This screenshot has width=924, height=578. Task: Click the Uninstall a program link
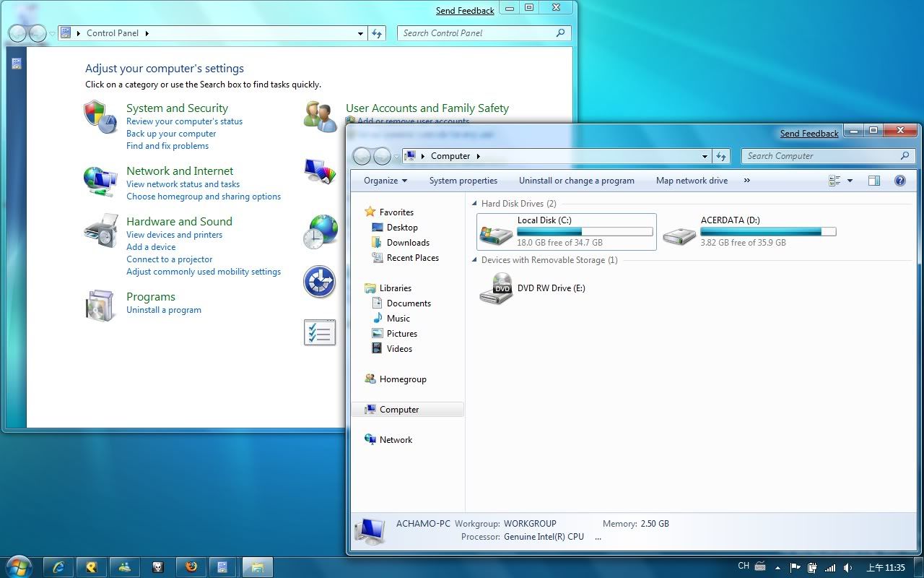point(164,310)
